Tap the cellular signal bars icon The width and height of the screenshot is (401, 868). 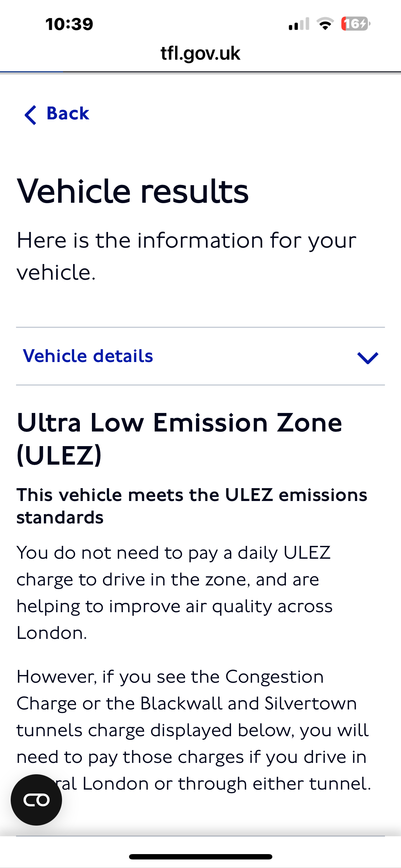[x=299, y=24]
